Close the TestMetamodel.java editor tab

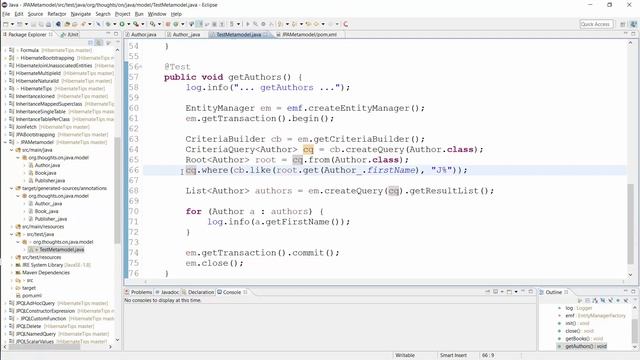266,35
